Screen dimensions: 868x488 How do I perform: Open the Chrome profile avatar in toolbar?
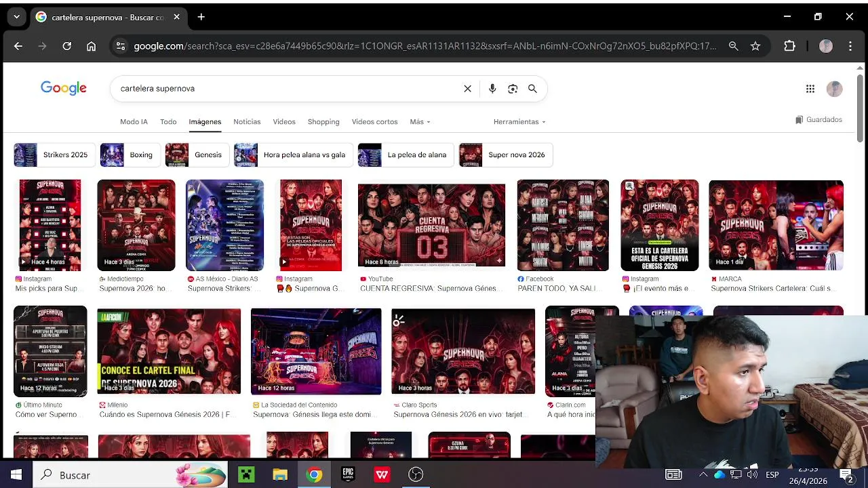point(825,46)
